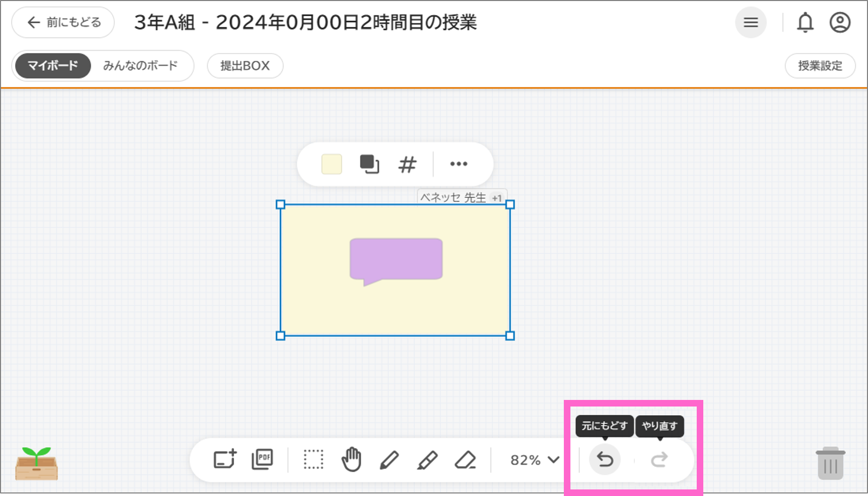The height and width of the screenshot is (496, 868).
Task: Click the hashtag tag icon
Action: [x=407, y=164]
